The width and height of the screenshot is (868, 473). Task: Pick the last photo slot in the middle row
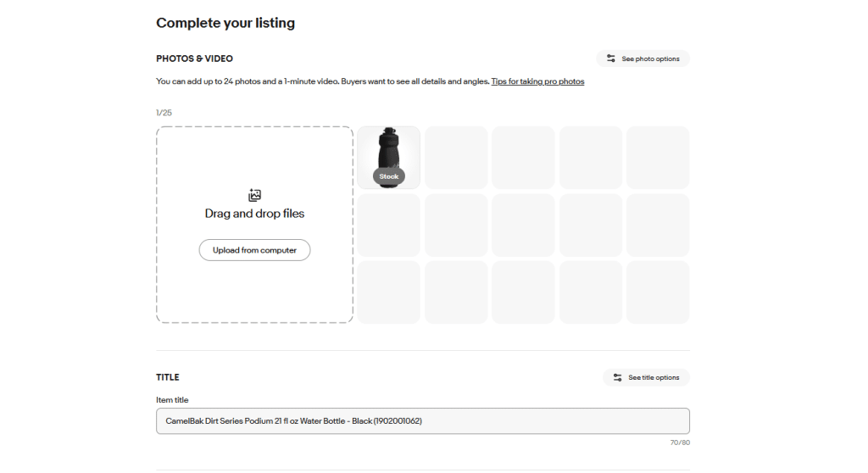click(658, 225)
